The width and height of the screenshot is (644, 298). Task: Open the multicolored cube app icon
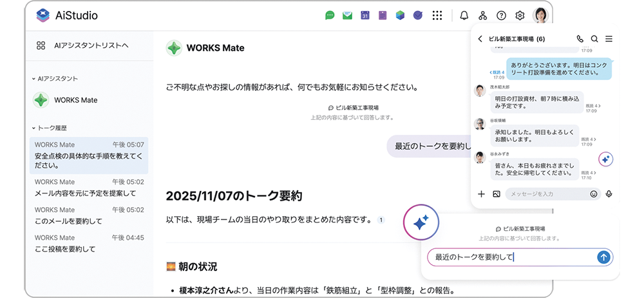point(401,15)
